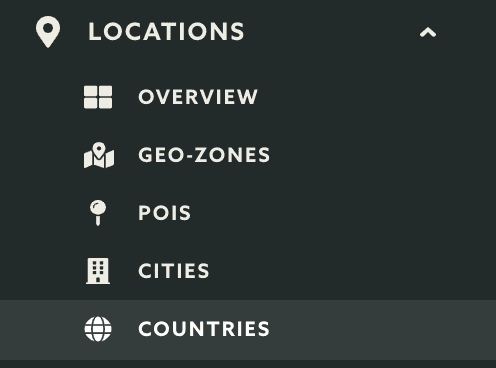The height and width of the screenshot is (368, 496).
Task: Open Geo-Zones menu item
Action: click(204, 155)
